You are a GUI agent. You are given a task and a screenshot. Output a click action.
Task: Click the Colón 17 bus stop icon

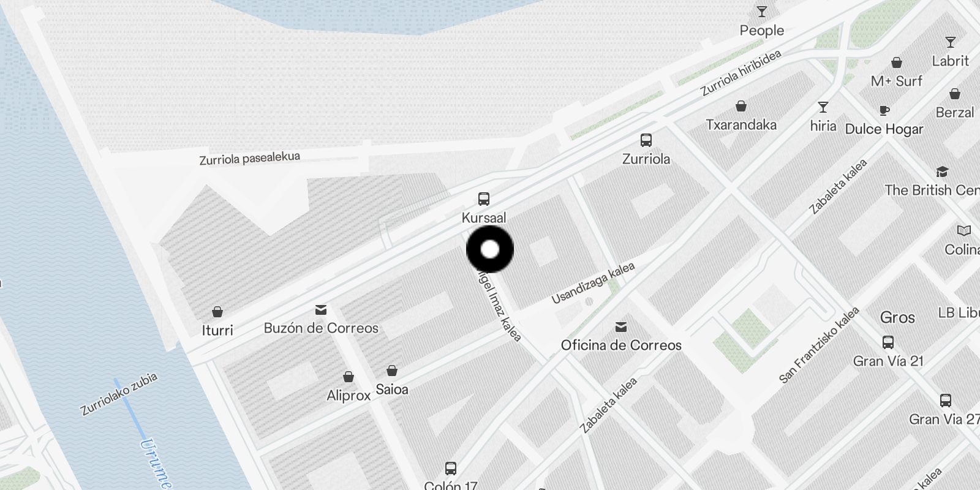pyautogui.click(x=451, y=469)
